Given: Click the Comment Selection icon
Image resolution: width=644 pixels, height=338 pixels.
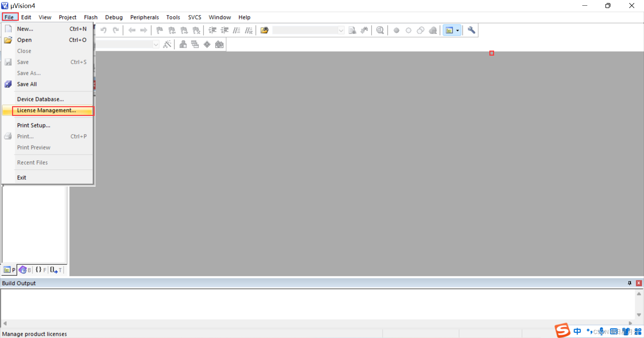Looking at the screenshot, I should tap(236, 30).
